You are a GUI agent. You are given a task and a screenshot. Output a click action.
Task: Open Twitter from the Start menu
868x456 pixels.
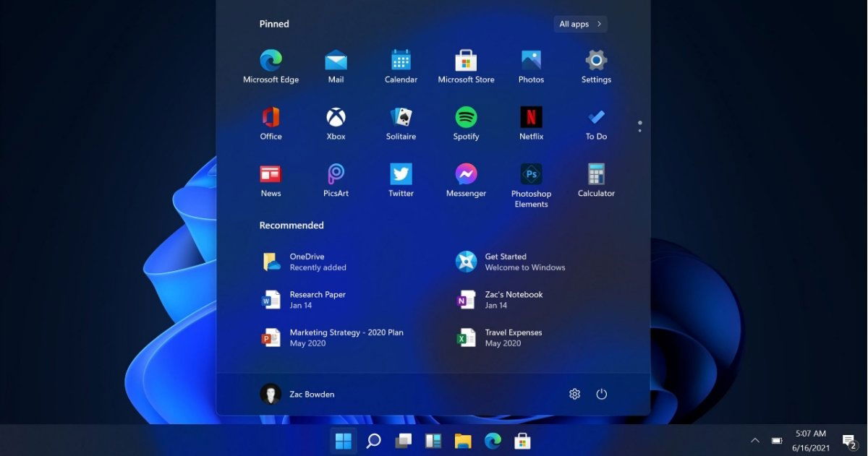pos(401,175)
